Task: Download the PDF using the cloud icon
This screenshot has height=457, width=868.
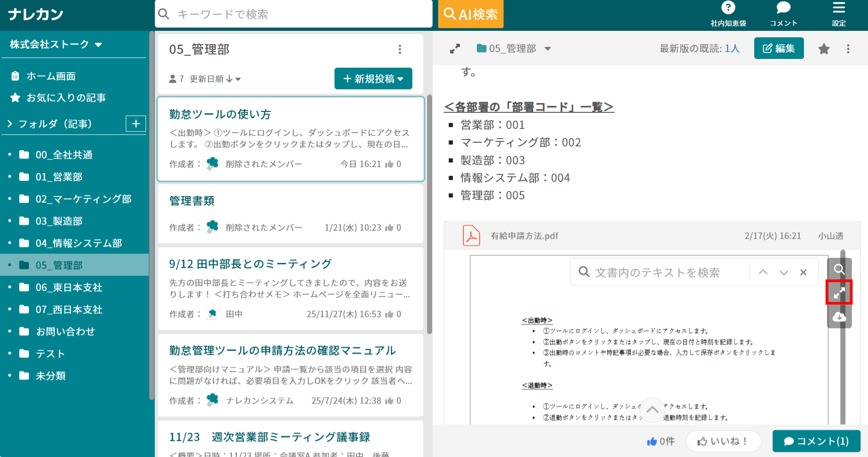Action: point(839,317)
